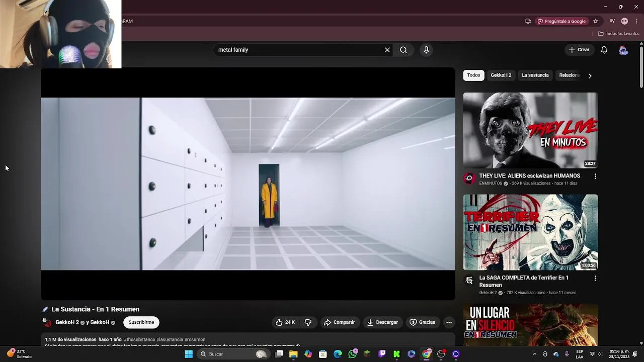Clear the search box text
Image resolution: width=644 pixels, height=362 pixels.
tap(387, 50)
